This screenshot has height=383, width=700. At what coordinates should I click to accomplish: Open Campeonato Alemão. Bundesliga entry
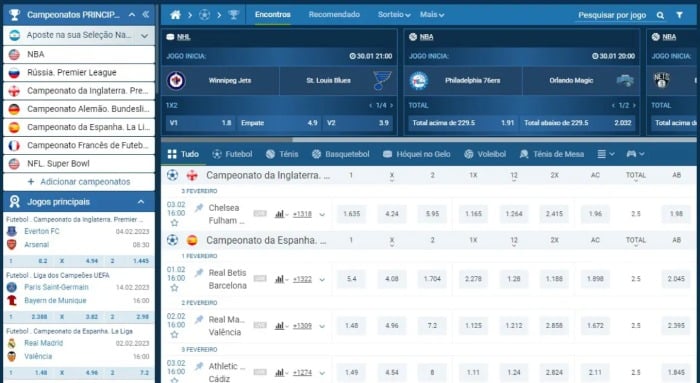coord(79,109)
